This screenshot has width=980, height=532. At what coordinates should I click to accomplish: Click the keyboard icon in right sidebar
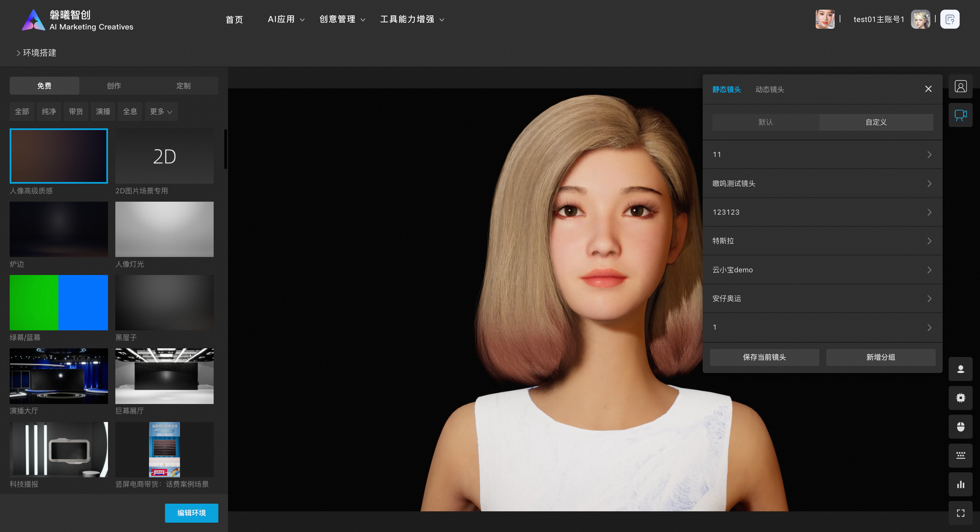pyautogui.click(x=960, y=456)
